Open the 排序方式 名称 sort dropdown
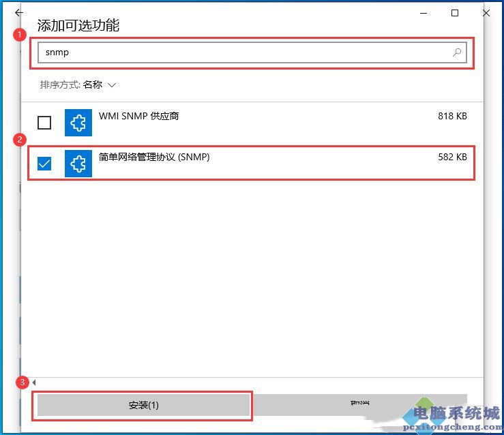This screenshot has height=435, width=504. click(x=78, y=85)
